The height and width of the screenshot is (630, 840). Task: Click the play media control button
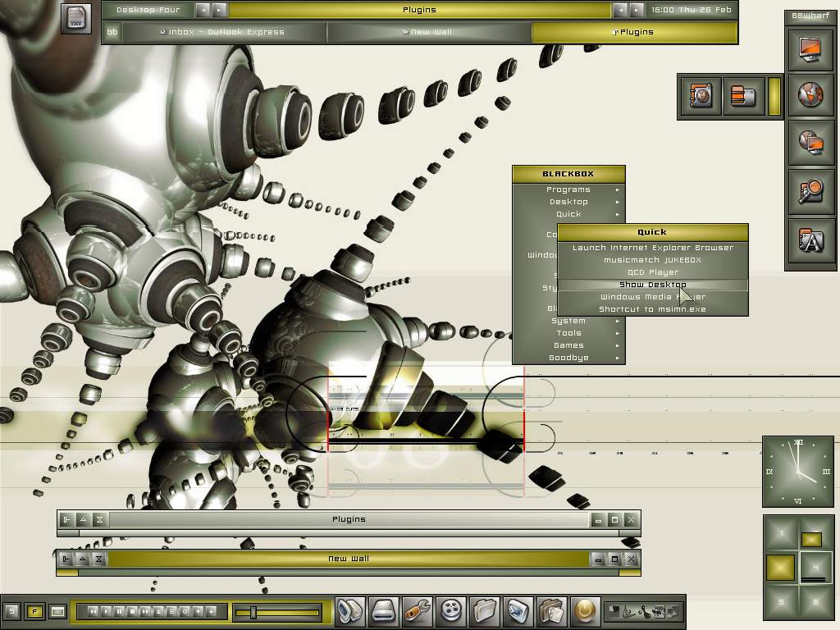point(106,611)
